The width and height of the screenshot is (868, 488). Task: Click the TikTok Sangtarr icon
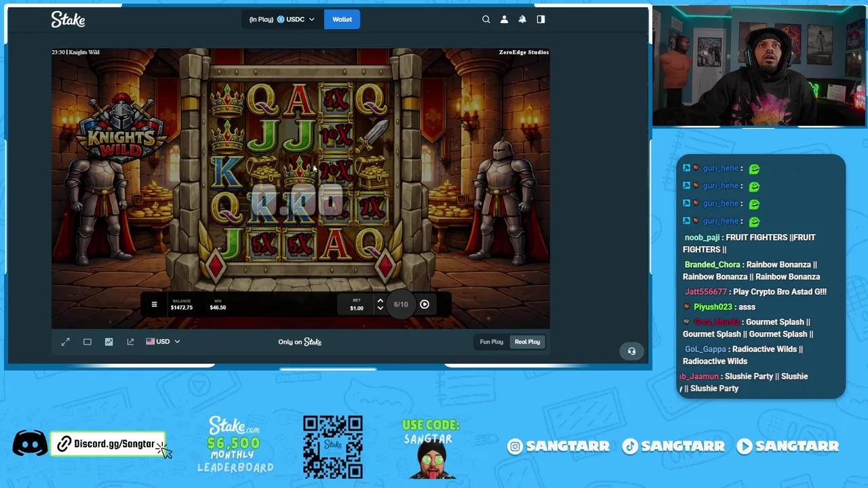(x=631, y=446)
